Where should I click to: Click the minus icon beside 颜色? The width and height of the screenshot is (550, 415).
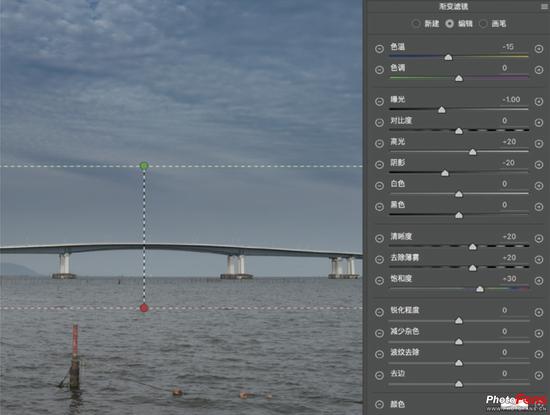379,404
